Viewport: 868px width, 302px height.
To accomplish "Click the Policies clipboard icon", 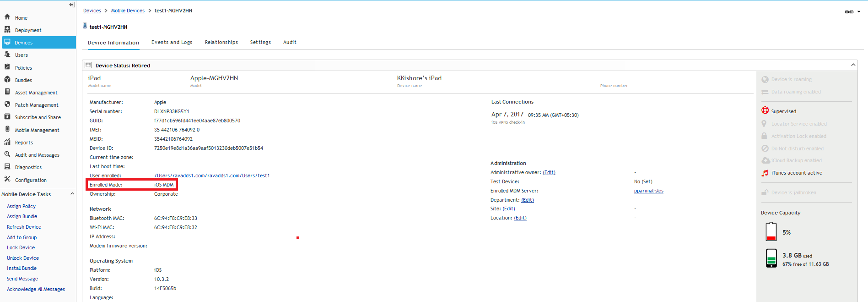I will click(x=7, y=67).
